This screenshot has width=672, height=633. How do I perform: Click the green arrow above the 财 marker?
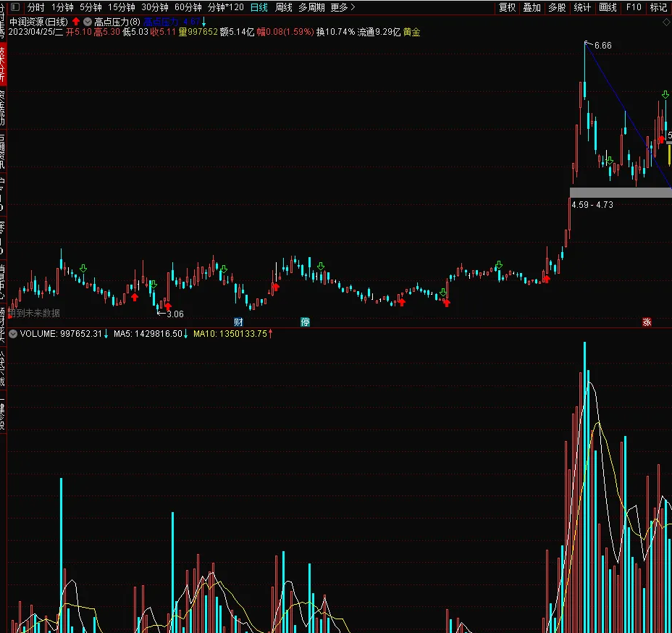pyautogui.click(x=223, y=269)
